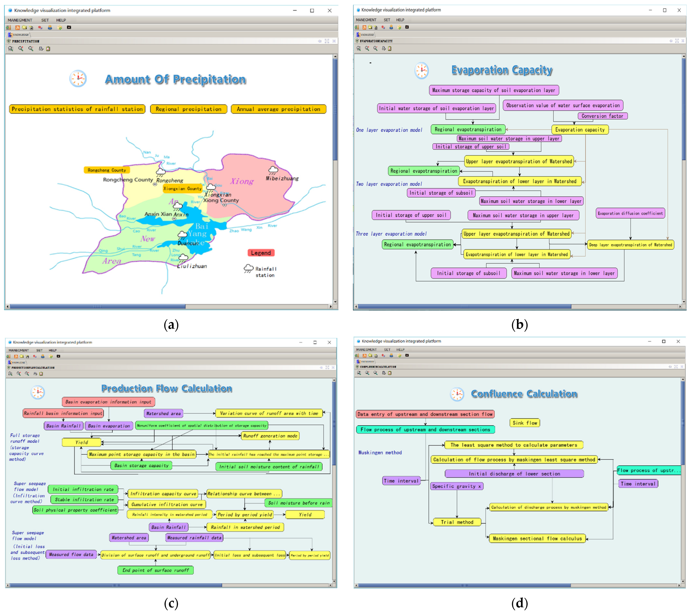Image resolution: width=692 pixels, height=616 pixels.
Task: Click print/export icon in Precipitation window
Action: (41, 49)
